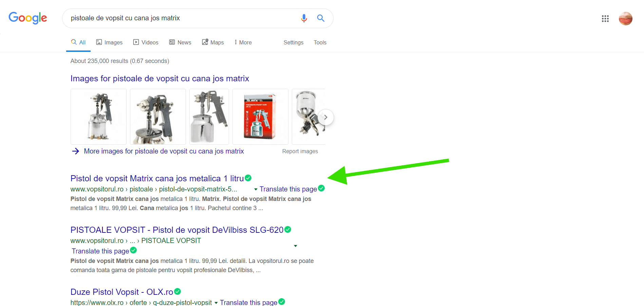
Task: Click Translate this page for OLX result
Action: (248, 303)
